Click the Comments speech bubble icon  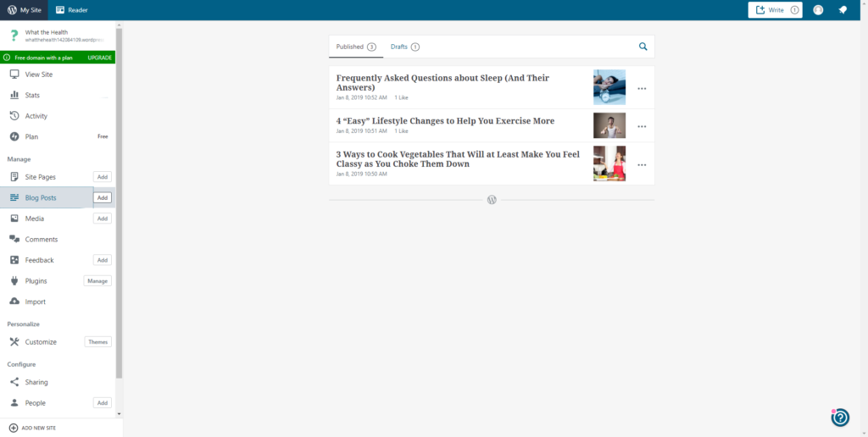(14, 239)
